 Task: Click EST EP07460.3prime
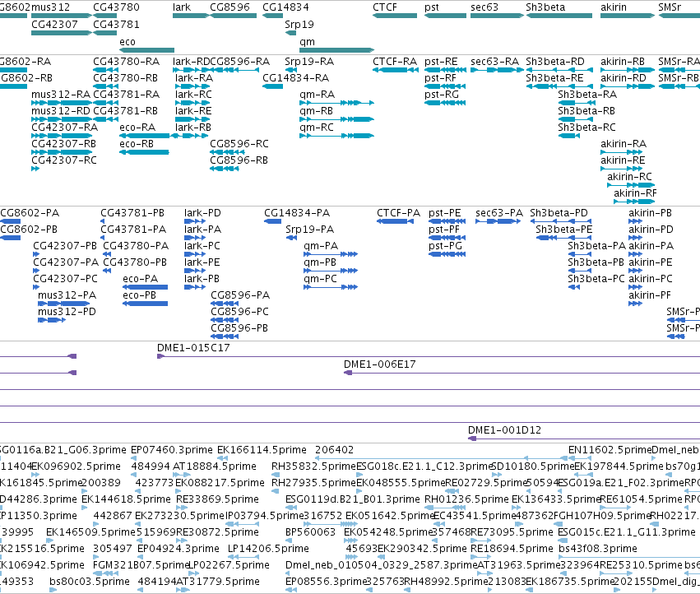click(x=172, y=449)
